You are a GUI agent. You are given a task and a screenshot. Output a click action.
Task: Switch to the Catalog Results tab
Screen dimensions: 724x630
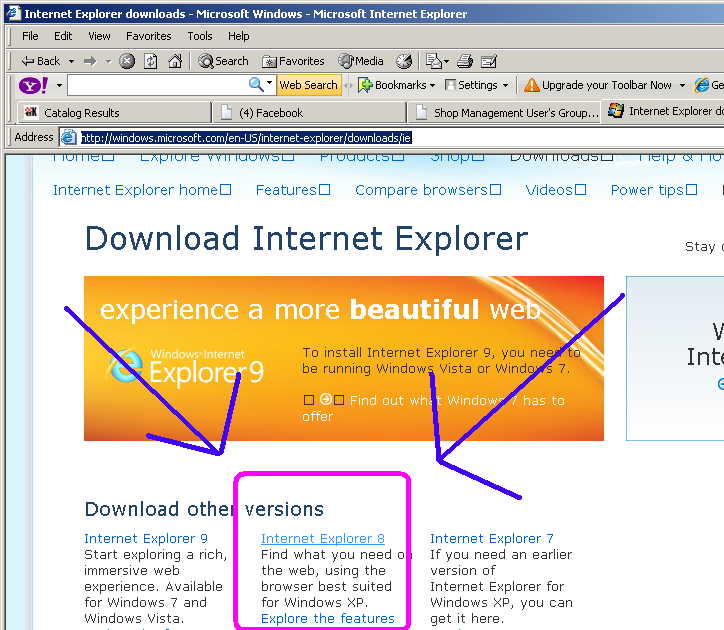(114, 113)
